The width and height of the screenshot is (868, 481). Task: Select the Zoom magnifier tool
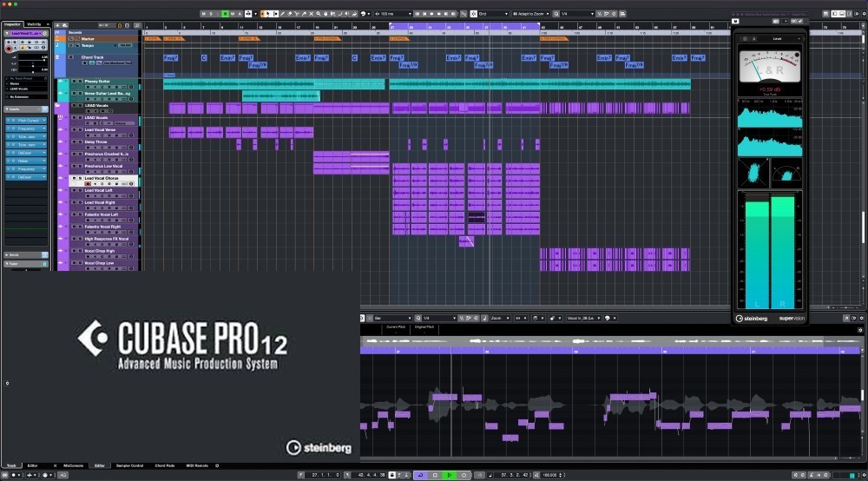coord(319,14)
